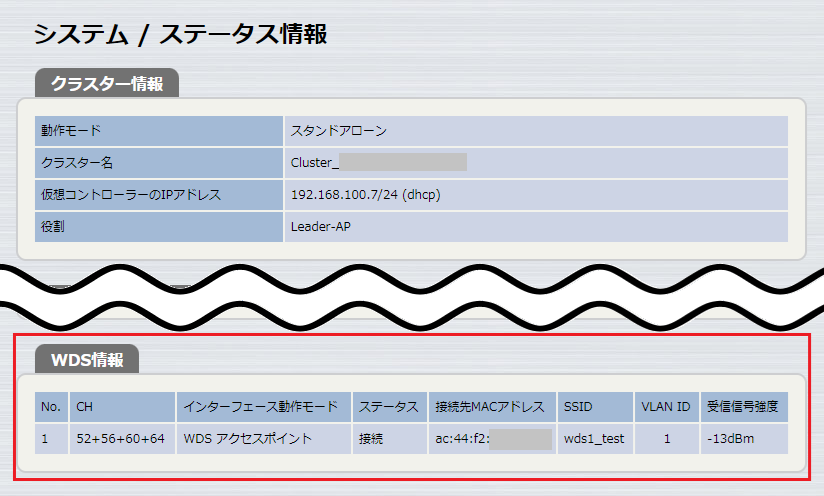Click the VLAN ID cell containing 1
The image size is (824, 496).
pos(667,439)
